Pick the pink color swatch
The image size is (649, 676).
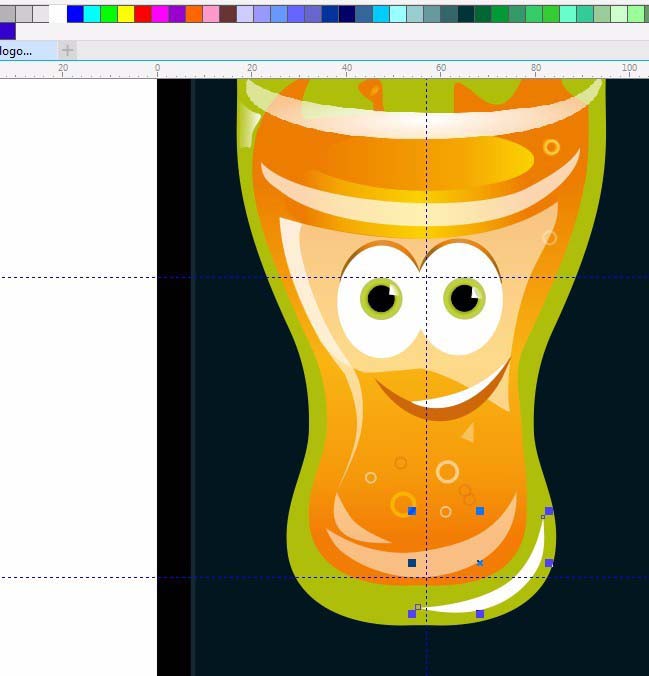tap(211, 14)
